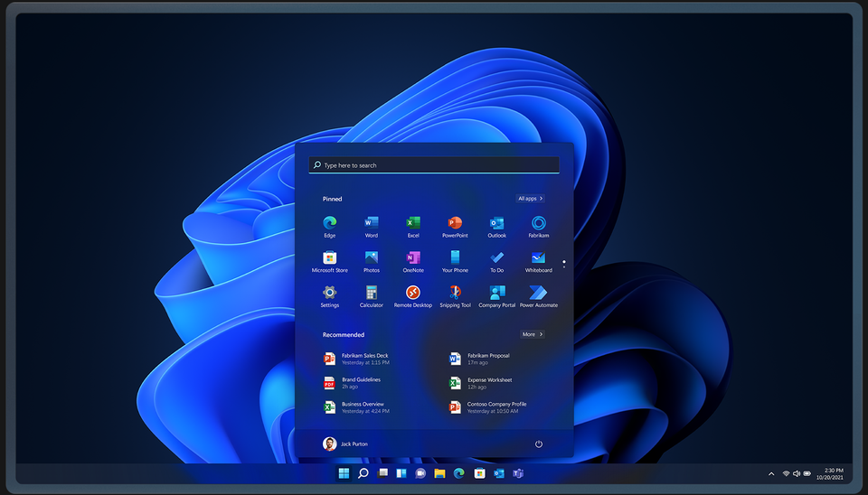Click the Teams icon in the taskbar
The width and height of the screenshot is (868, 495).
pos(518,473)
